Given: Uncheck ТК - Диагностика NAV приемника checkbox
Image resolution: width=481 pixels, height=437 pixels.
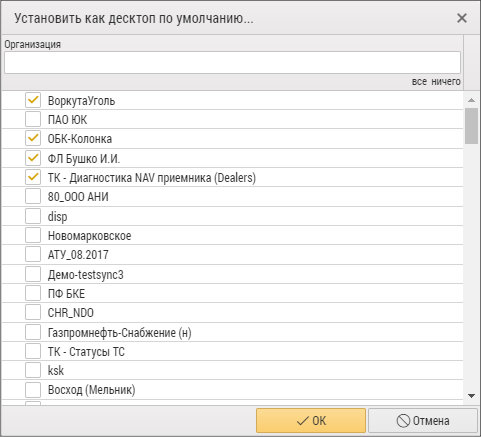Looking at the screenshot, I should click(x=33, y=177).
